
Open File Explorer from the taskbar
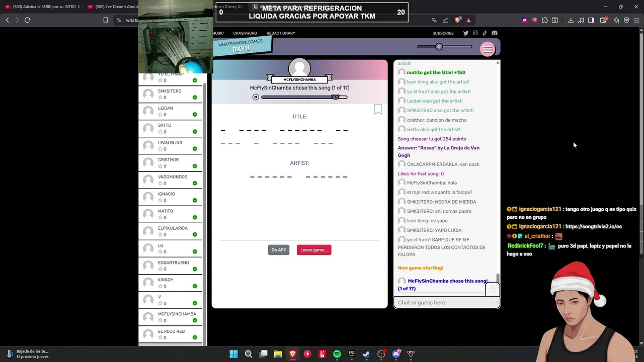278,354
